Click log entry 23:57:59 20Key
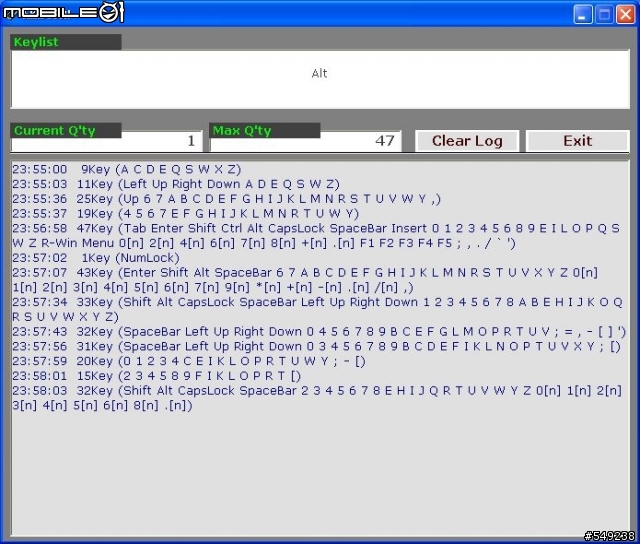This screenshot has height=544, width=640. 189,361
